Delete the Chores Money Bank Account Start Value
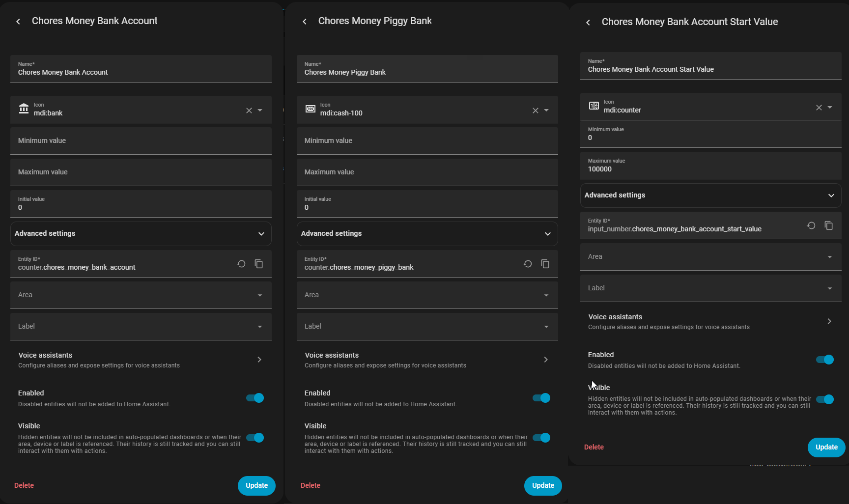Image resolution: width=849 pixels, height=504 pixels. [x=594, y=447]
